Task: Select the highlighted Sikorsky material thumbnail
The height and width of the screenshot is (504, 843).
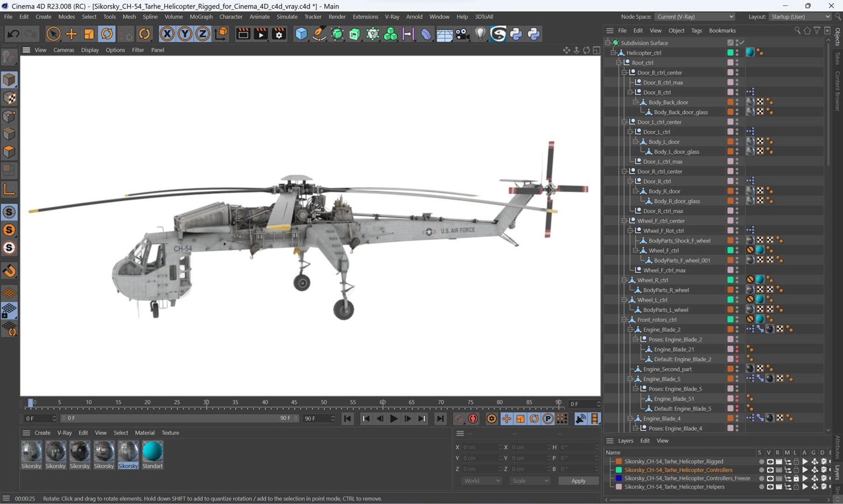Action: [128, 455]
